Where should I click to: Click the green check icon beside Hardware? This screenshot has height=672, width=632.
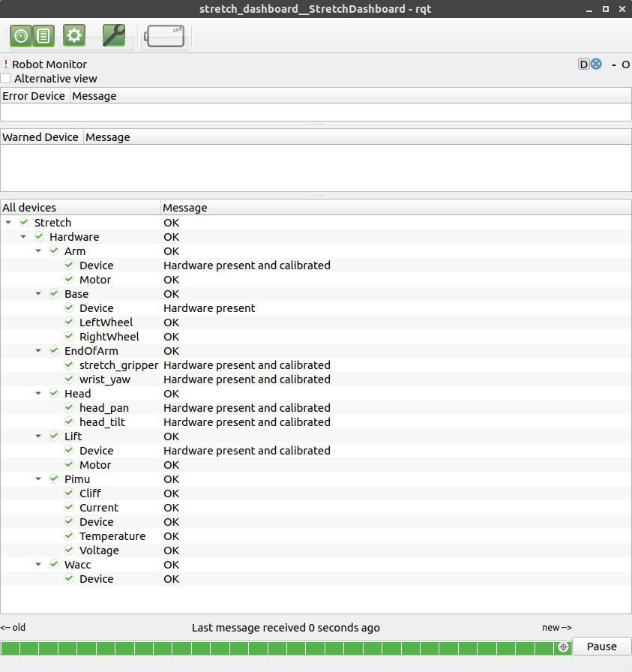point(39,236)
